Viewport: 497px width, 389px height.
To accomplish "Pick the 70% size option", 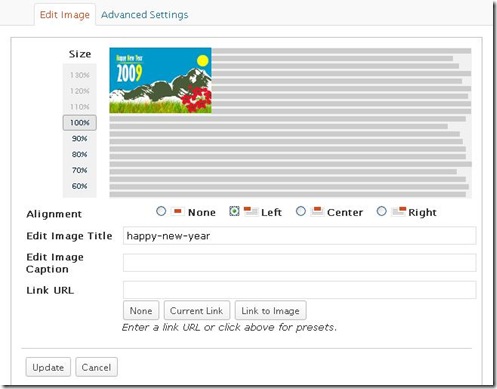I will pyautogui.click(x=80, y=170).
